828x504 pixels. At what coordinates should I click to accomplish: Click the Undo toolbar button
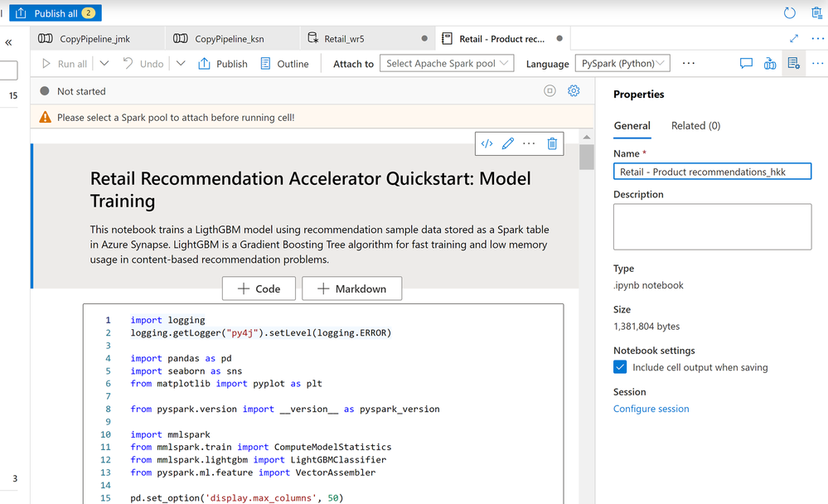[143, 63]
